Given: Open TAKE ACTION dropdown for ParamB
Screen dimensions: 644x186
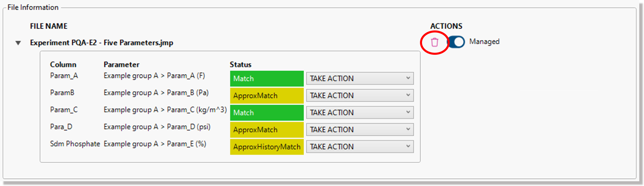Looking at the screenshot, I should 360,96.
